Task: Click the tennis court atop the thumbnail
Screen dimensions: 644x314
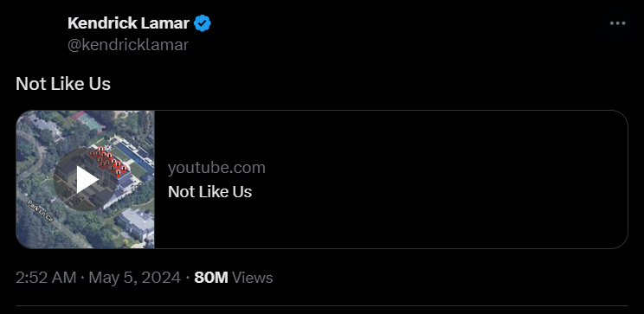Action: [x=87, y=119]
